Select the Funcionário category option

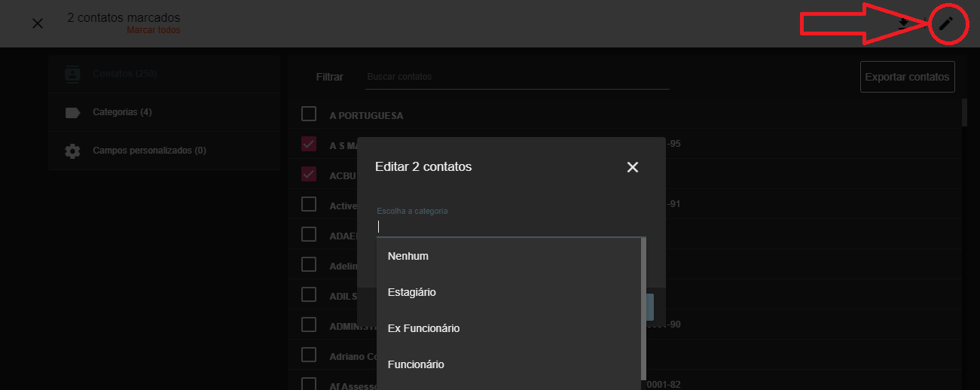tap(416, 364)
